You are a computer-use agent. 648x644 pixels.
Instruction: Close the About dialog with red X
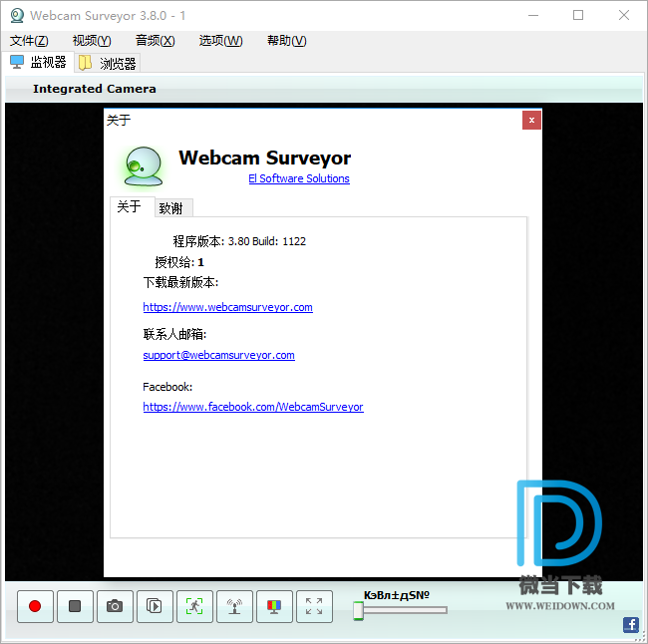(531, 121)
